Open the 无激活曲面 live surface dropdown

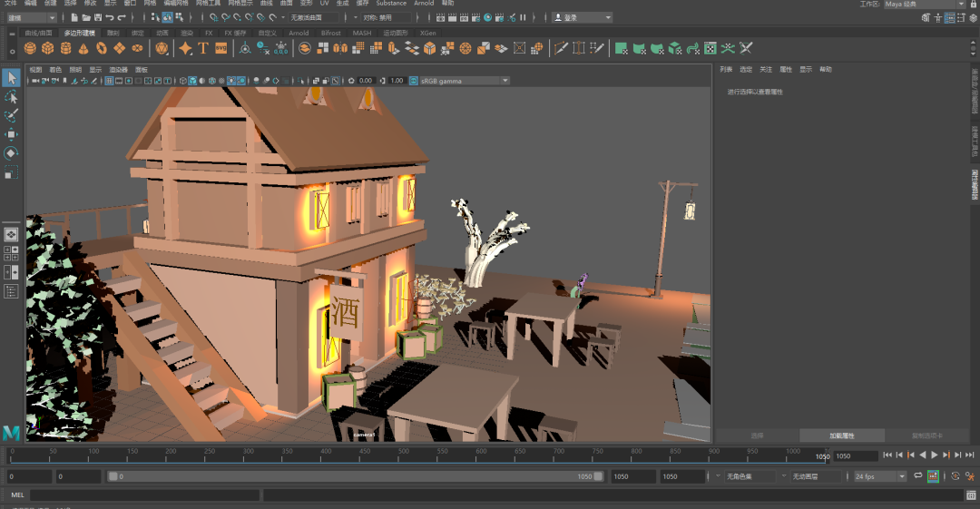tap(314, 17)
